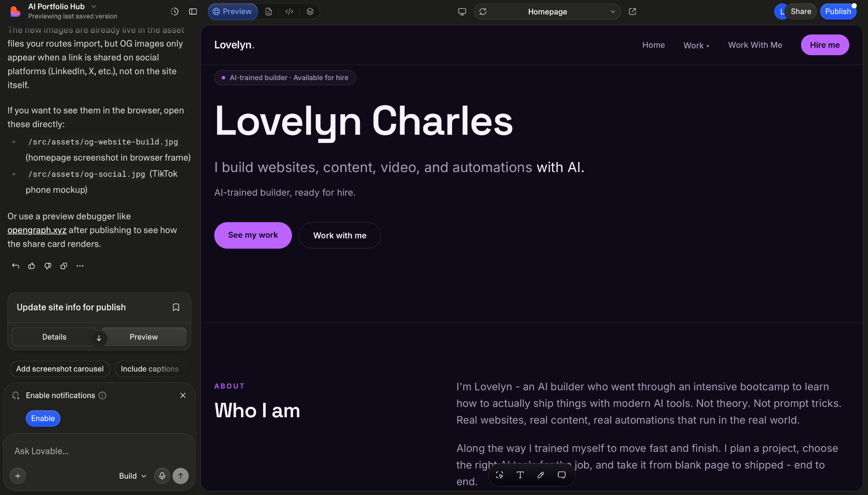Screen dimensions: 868x495
Task: Switch to the Preview mode tab
Action: tap(233, 12)
